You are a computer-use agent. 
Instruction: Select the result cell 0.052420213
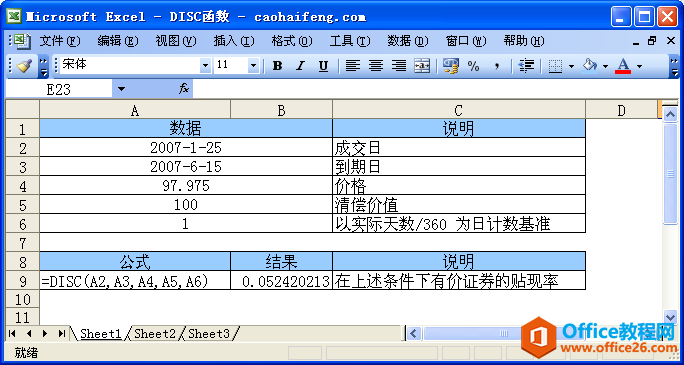coord(281,280)
